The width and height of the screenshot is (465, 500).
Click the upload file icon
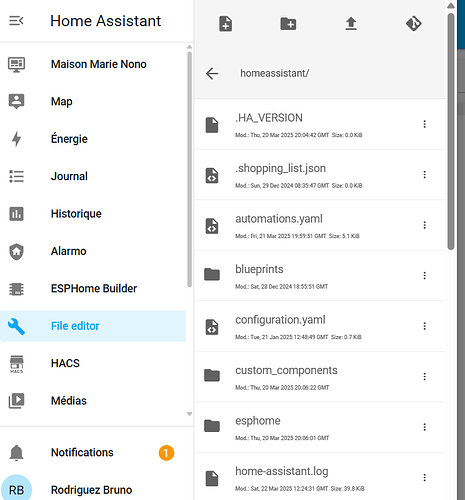[351, 24]
